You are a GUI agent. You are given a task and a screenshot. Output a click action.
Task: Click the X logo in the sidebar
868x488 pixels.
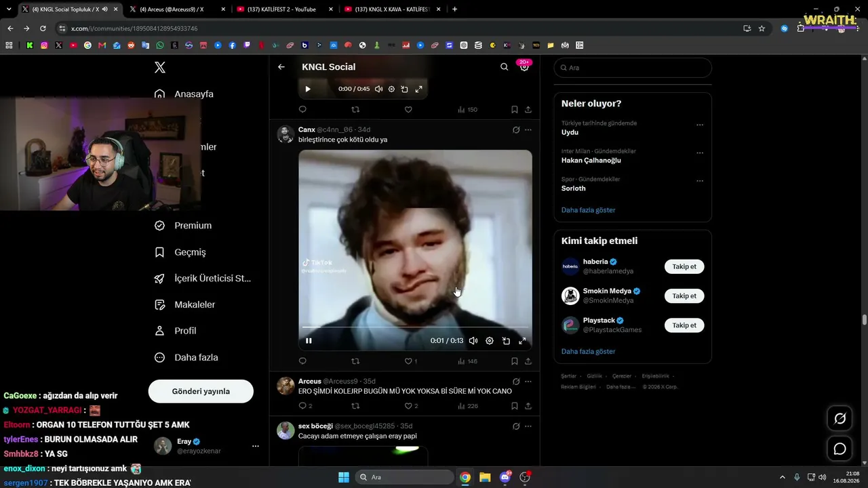click(x=160, y=67)
